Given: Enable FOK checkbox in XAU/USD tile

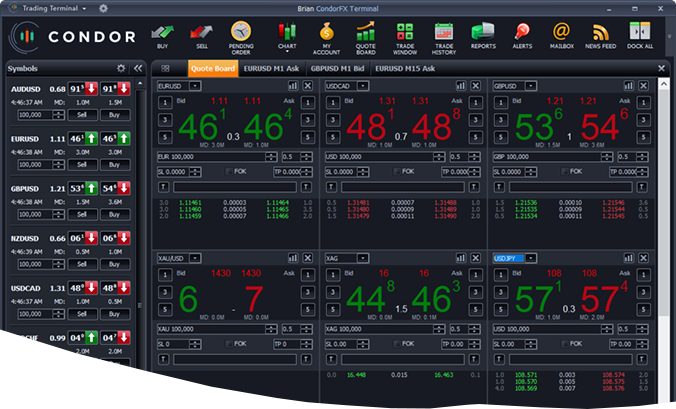Looking at the screenshot, I should pos(229,343).
